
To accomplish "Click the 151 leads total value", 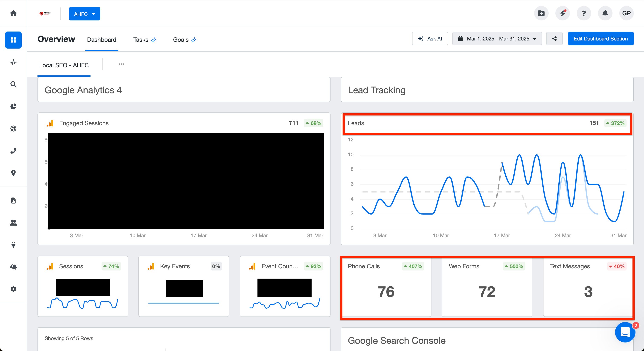I will coord(594,123).
